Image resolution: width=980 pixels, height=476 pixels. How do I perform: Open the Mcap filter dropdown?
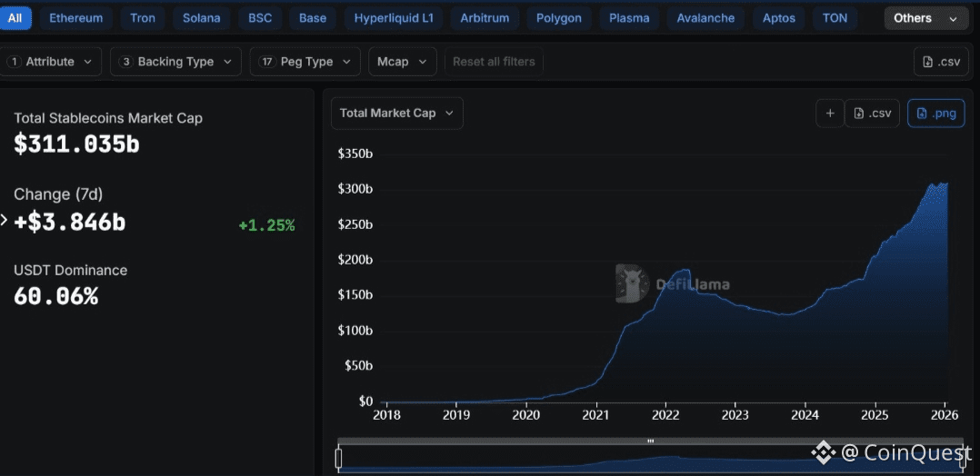pyautogui.click(x=402, y=62)
